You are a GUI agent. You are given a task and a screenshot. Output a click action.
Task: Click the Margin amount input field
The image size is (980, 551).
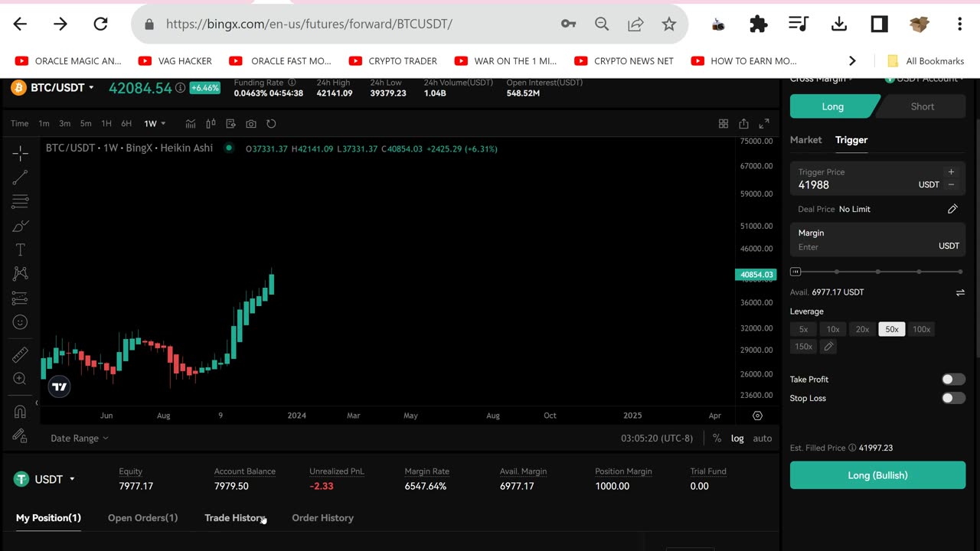(877, 240)
